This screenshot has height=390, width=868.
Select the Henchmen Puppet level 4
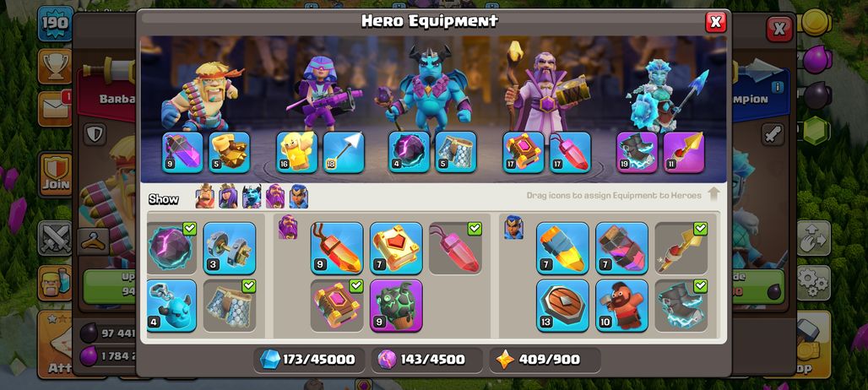tap(171, 306)
